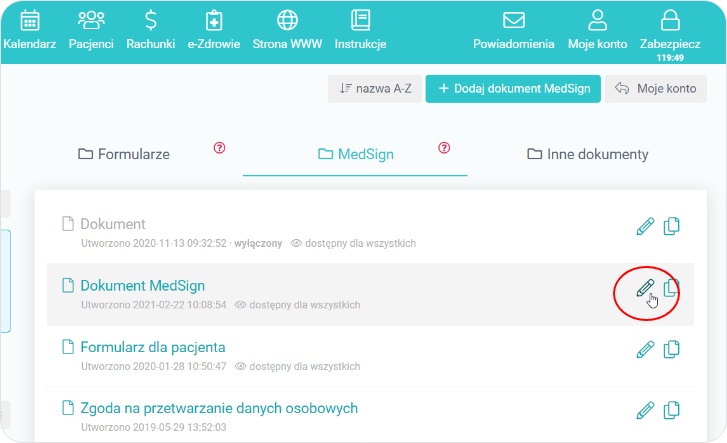Return via the grey Moje konto button

pos(656,89)
